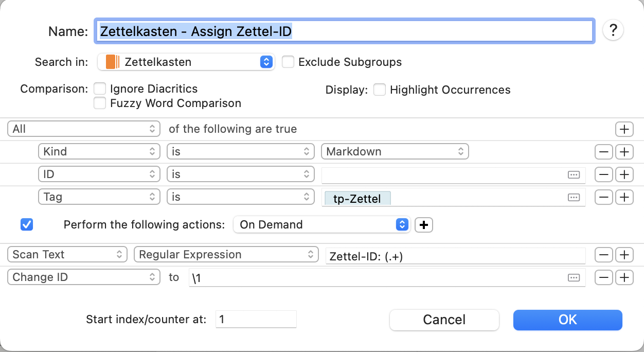This screenshot has height=352, width=644.
Task: Add a new action with the bold plus
Action: [424, 225]
